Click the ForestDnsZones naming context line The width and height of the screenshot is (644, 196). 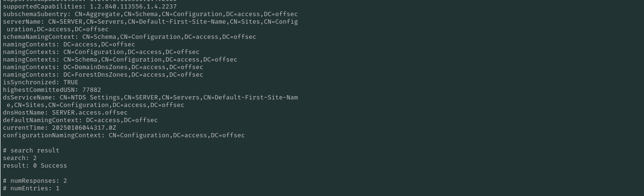tap(103, 75)
